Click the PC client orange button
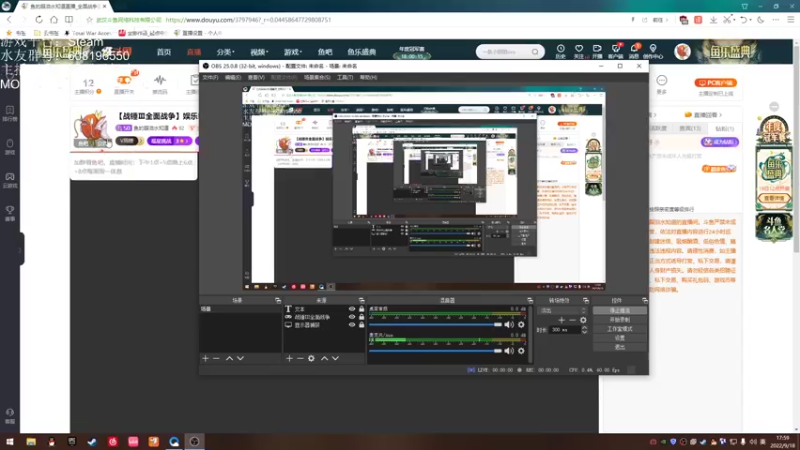The image size is (800, 450). (715, 83)
